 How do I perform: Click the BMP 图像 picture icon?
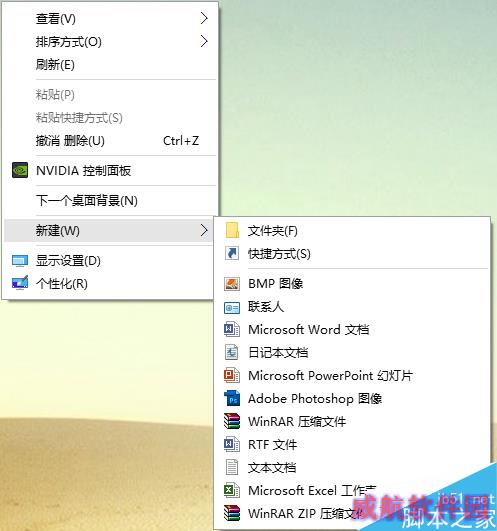[x=232, y=283]
